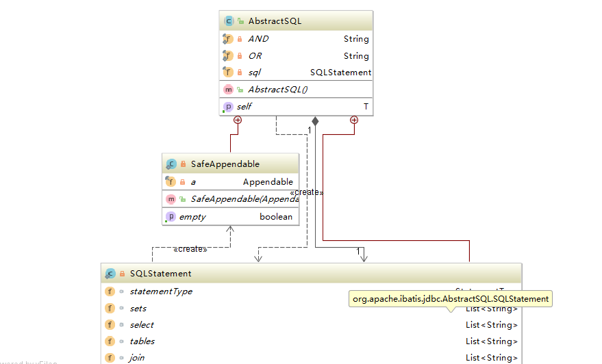Click the SQLStatement class header name

160,274
